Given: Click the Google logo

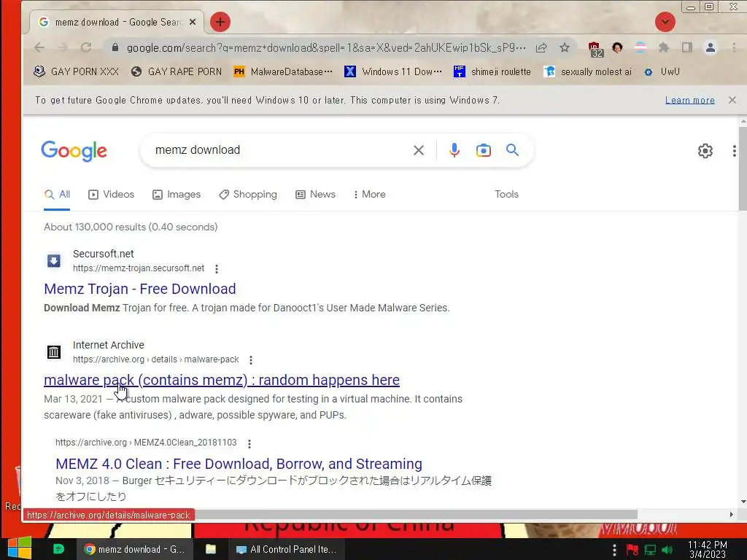Looking at the screenshot, I should tap(74, 151).
